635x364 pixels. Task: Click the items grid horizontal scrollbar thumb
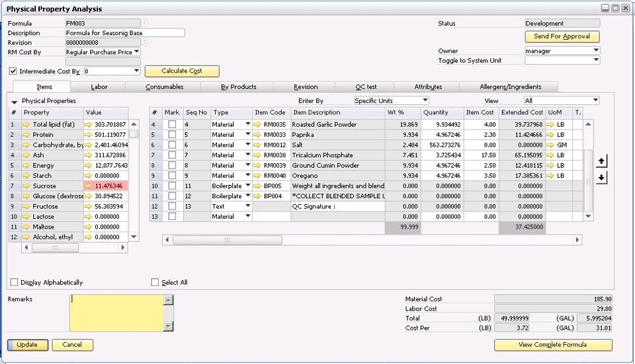227,240
